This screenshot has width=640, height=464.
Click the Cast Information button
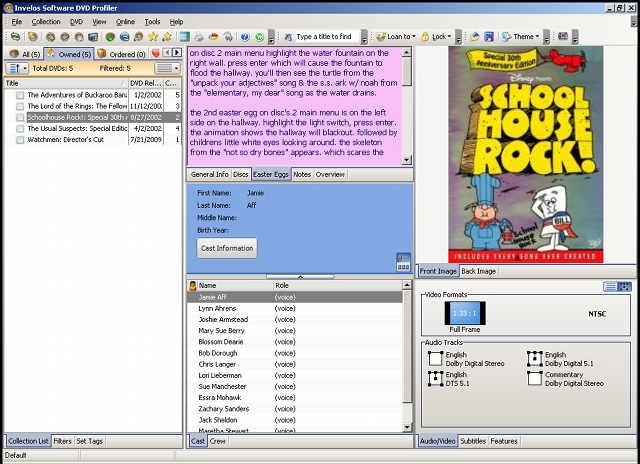pos(227,248)
